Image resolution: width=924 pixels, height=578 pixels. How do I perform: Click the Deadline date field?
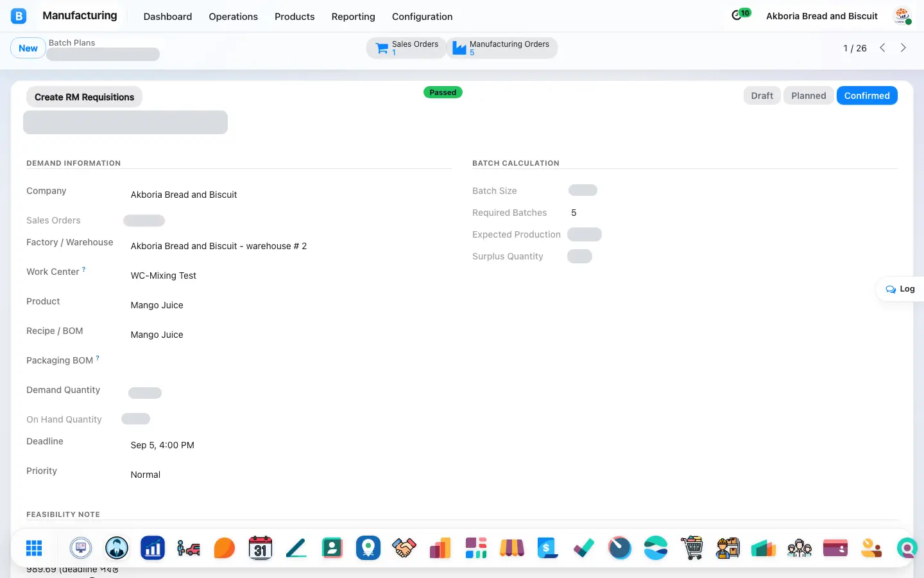click(162, 445)
